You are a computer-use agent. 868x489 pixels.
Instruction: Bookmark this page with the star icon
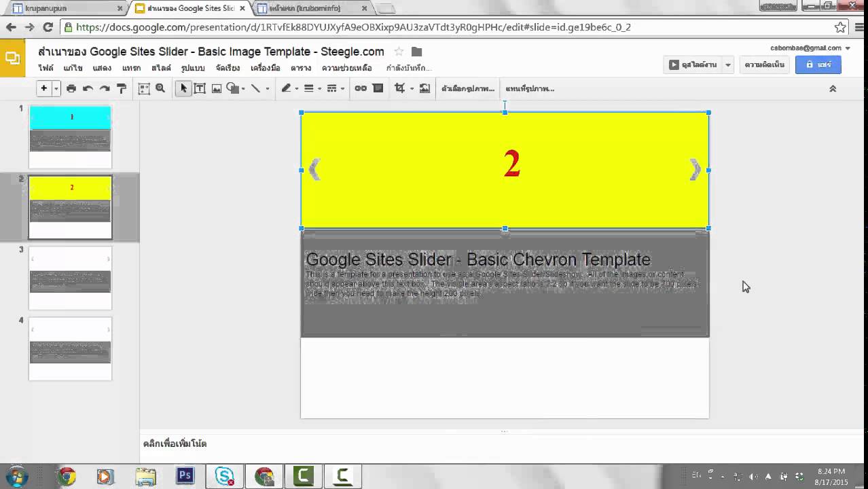coord(840,27)
